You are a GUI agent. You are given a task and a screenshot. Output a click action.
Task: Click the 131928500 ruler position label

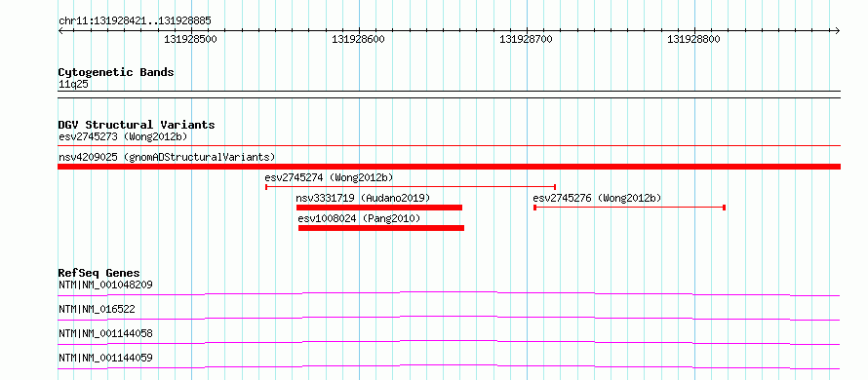191,39
